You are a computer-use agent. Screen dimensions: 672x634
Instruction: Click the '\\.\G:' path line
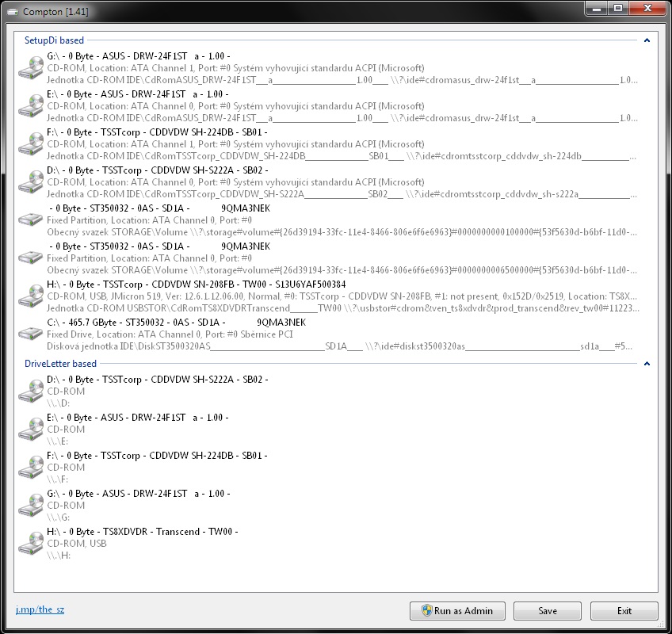[x=59, y=518]
